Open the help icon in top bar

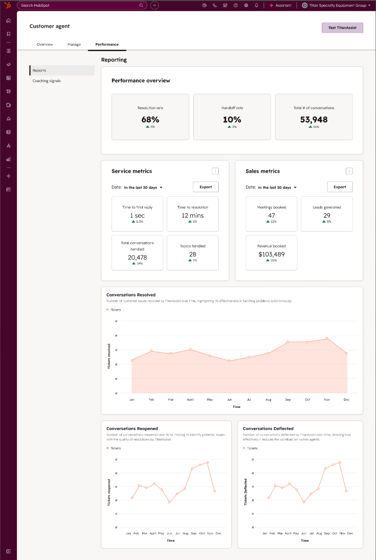click(235, 5)
